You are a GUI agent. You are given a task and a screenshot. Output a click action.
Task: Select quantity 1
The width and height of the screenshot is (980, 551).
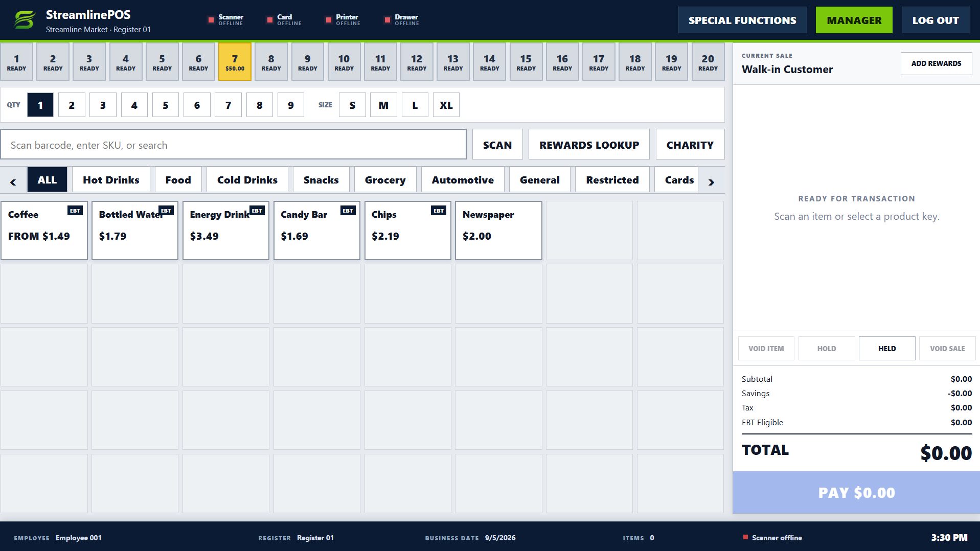coord(40,105)
